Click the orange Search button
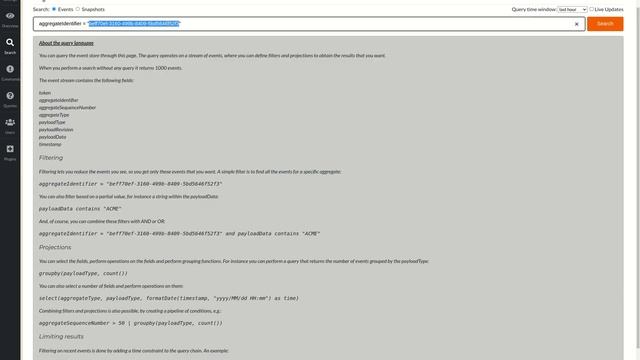640x360 pixels. (x=605, y=24)
